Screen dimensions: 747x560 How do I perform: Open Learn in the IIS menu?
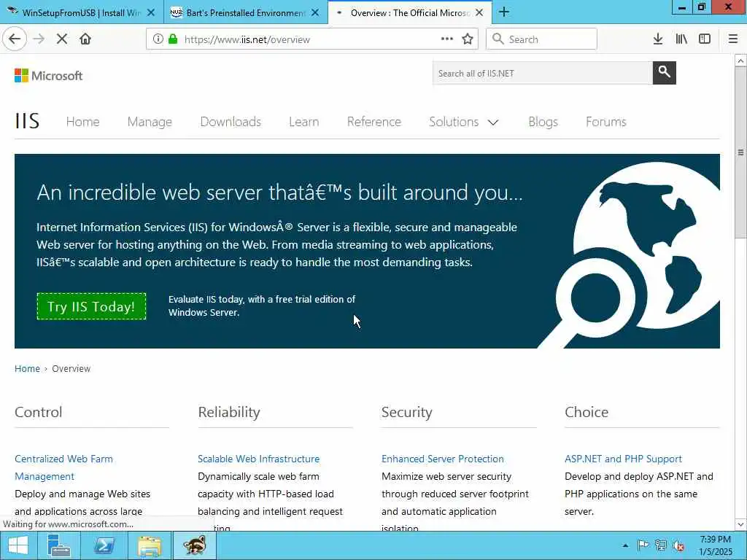304,122
